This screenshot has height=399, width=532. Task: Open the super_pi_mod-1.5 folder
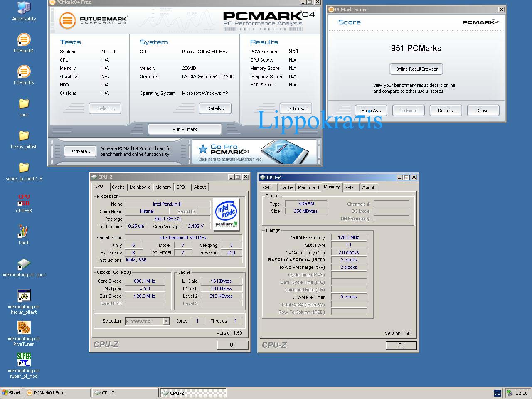24,171
